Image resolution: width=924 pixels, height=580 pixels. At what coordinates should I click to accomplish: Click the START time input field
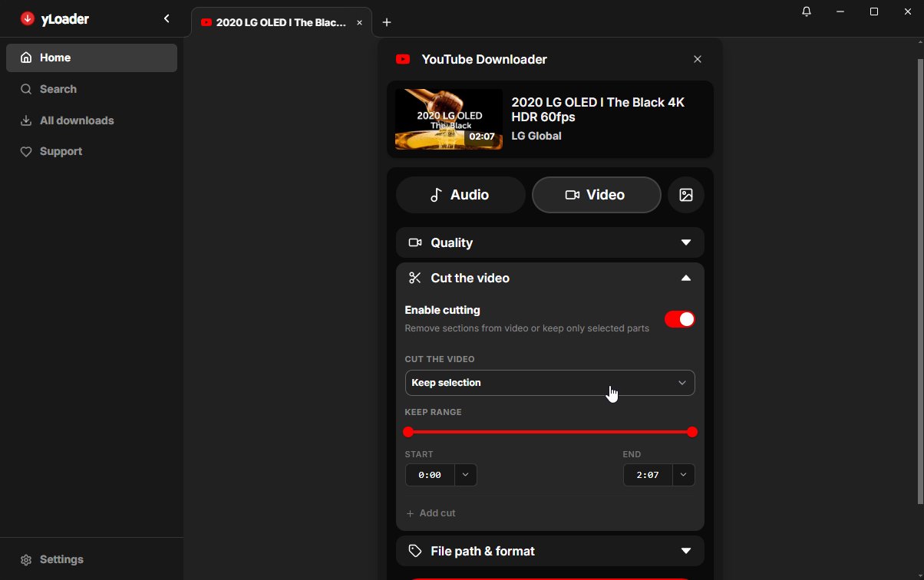430,475
